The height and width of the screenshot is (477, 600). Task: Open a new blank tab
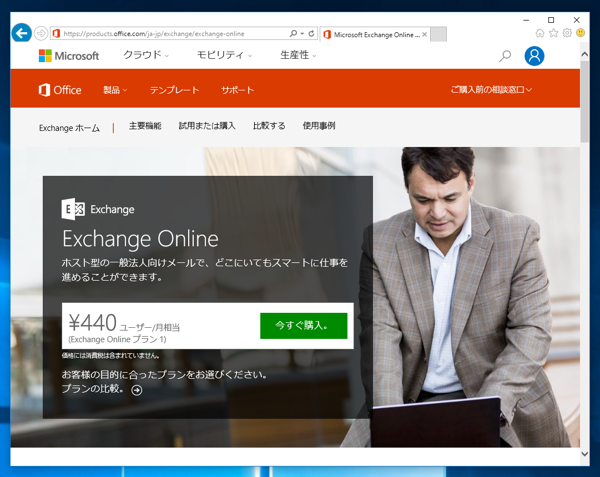point(439,34)
